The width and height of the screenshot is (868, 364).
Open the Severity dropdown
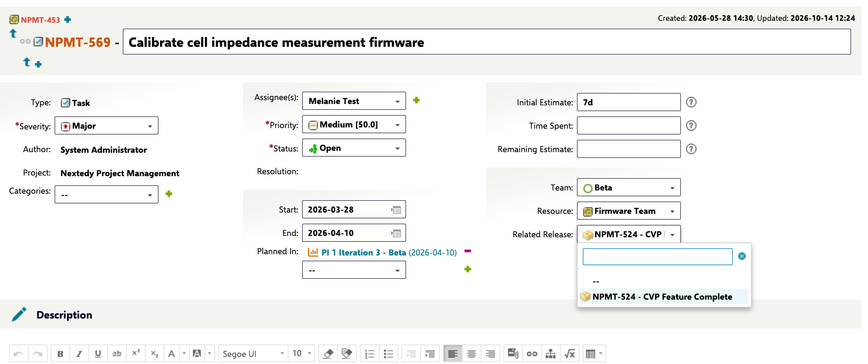pyautogui.click(x=107, y=126)
